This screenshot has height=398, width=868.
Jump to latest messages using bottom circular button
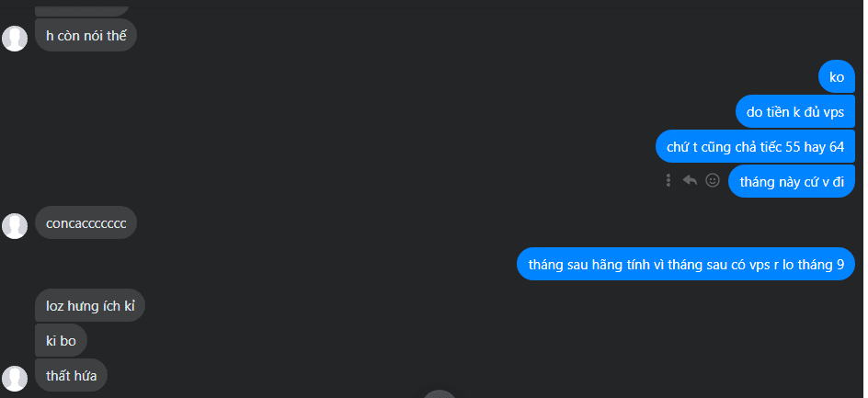440,394
